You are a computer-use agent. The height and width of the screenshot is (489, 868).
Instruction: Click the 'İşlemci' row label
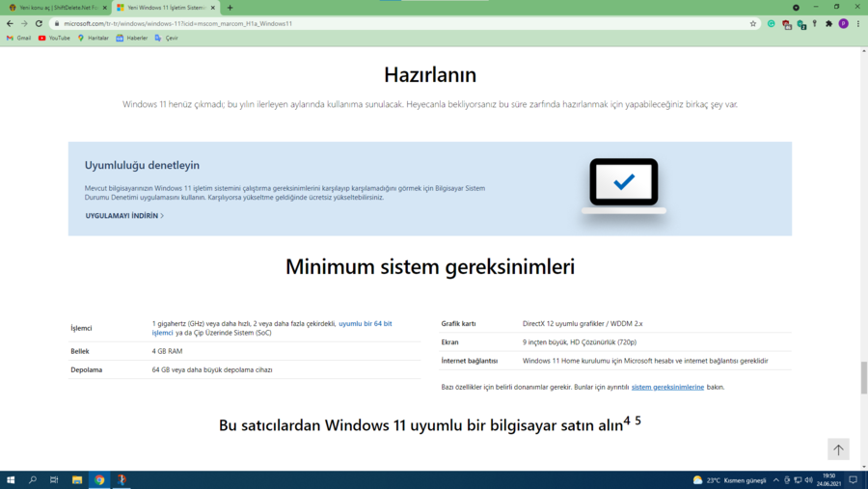(81, 328)
